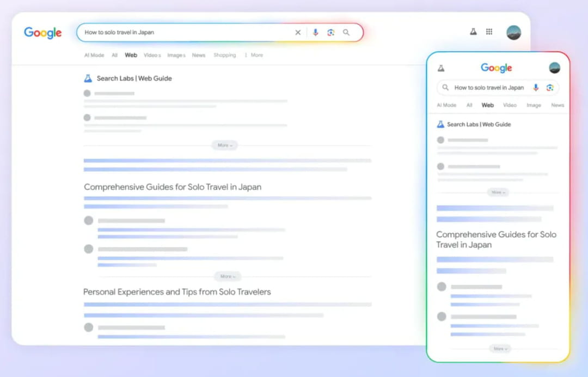This screenshot has height=377, width=588.
Task: Select the Web tab on desktop
Action: tap(131, 55)
